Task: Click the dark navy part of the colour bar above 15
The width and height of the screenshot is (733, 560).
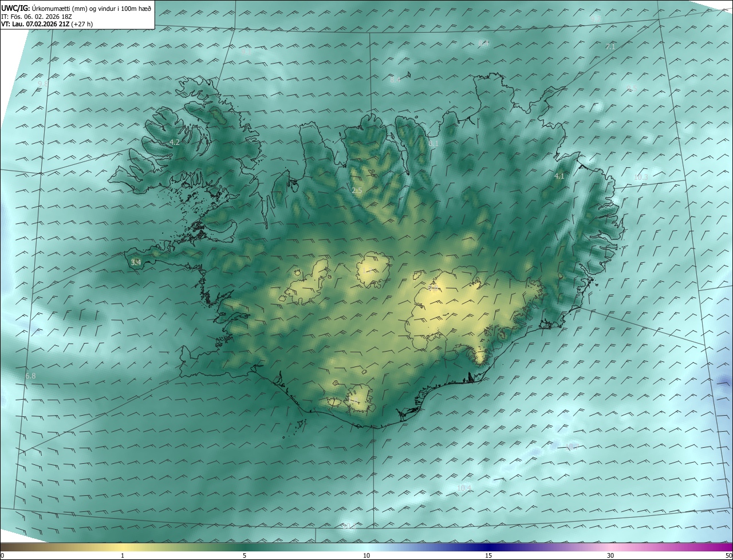Action: tap(488, 547)
